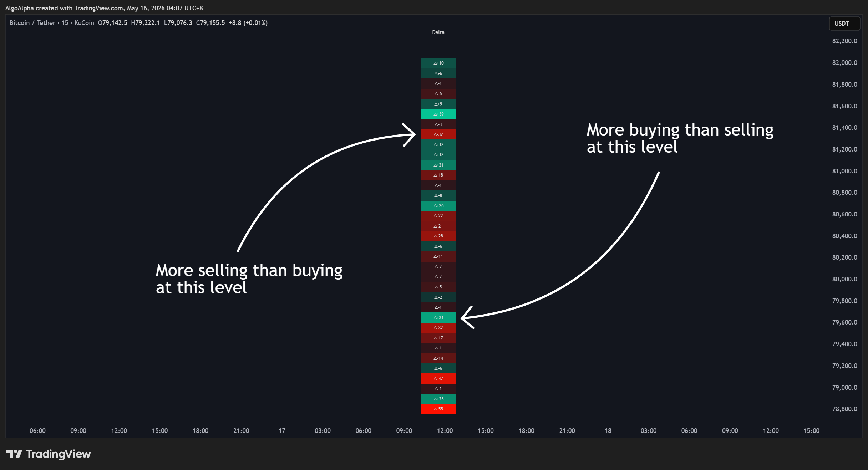This screenshot has width=868, height=470.
Task: Click the 79,200.0 price axis label
Action: tap(844, 366)
